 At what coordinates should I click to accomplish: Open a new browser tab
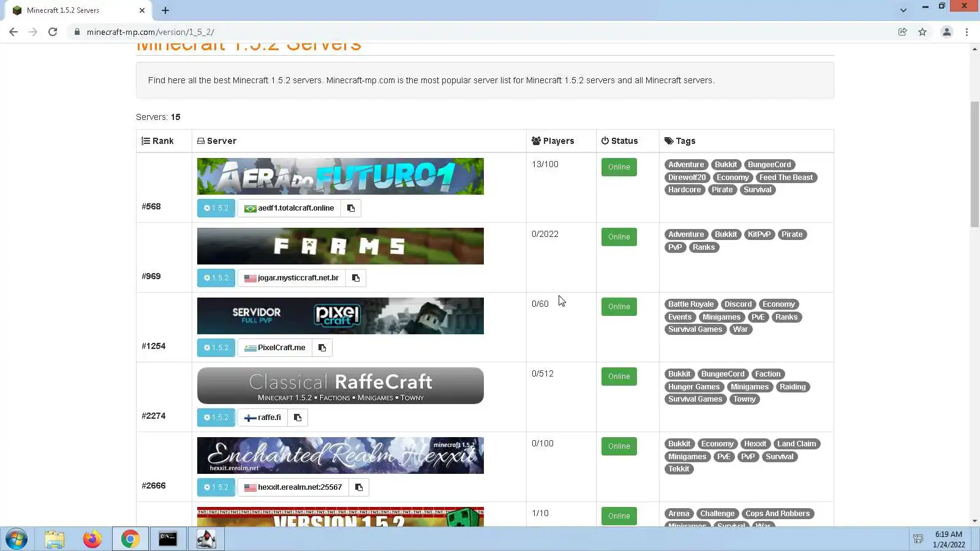(x=165, y=10)
